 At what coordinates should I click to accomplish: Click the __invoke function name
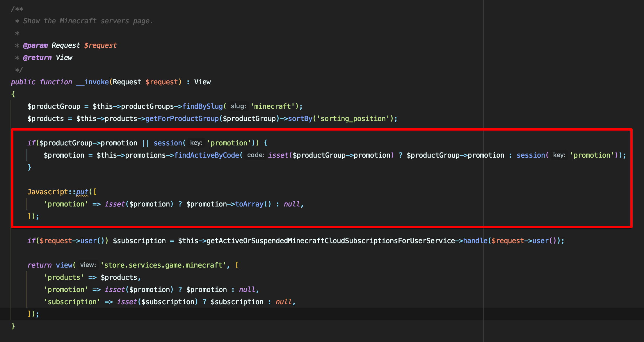click(92, 82)
